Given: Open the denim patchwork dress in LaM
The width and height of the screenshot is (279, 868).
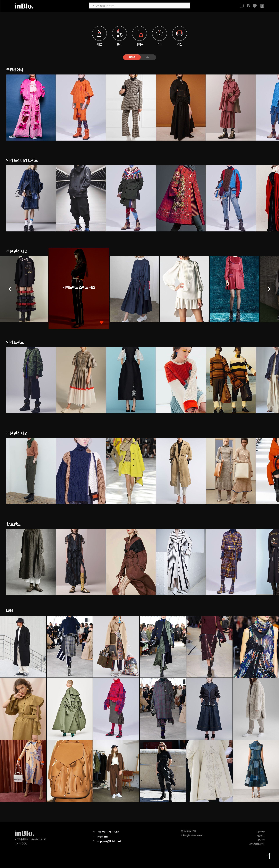Looking at the screenshot, I should (256, 771).
